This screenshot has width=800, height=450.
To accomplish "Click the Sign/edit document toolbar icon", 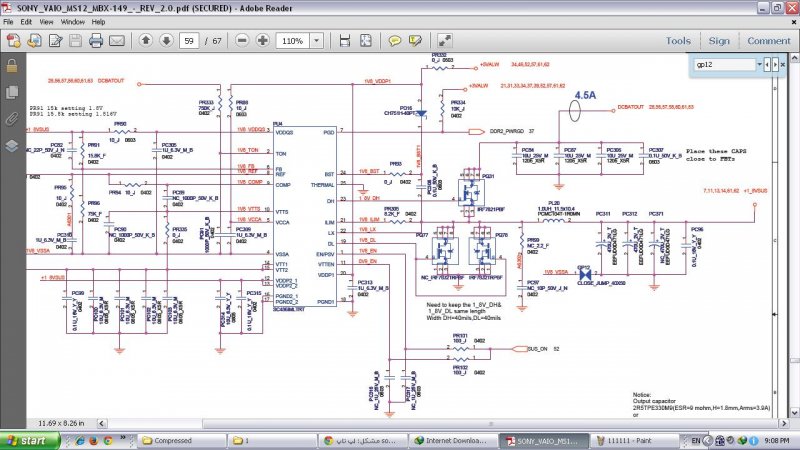I will click(55, 40).
